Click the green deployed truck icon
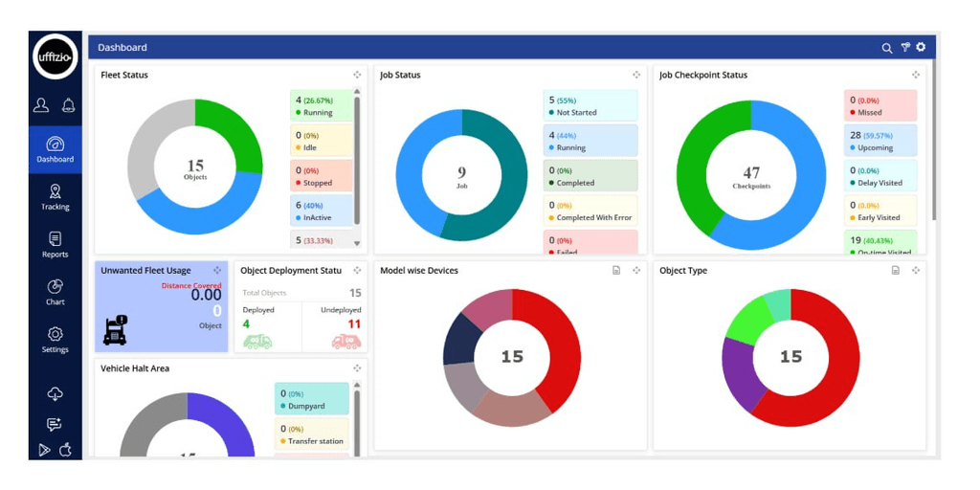980x490 pixels. [x=257, y=342]
